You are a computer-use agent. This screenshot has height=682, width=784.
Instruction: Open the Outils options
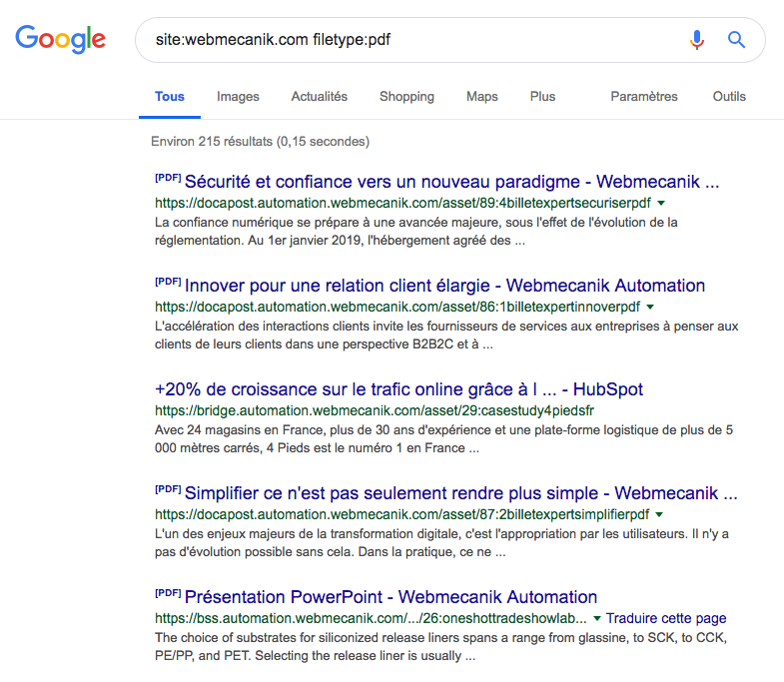pos(729,97)
